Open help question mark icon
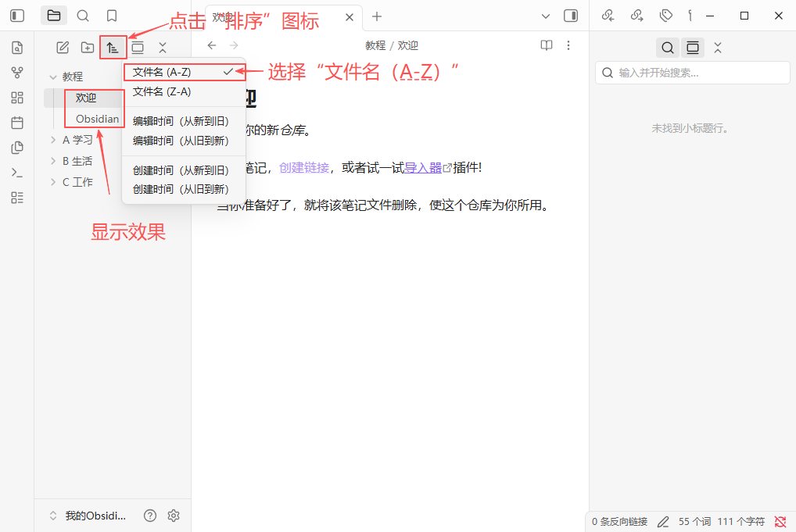 (150, 516)
